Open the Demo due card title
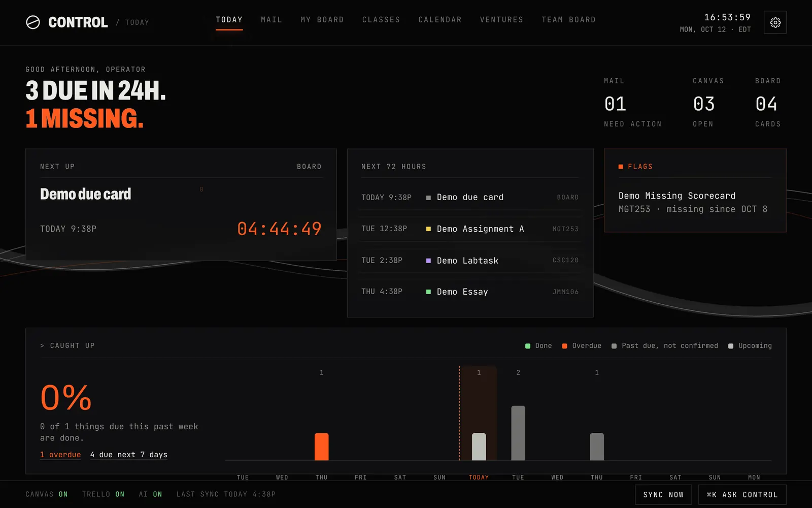Image resolution: width=812 pixels, height=508 pixels. (85, 194)
